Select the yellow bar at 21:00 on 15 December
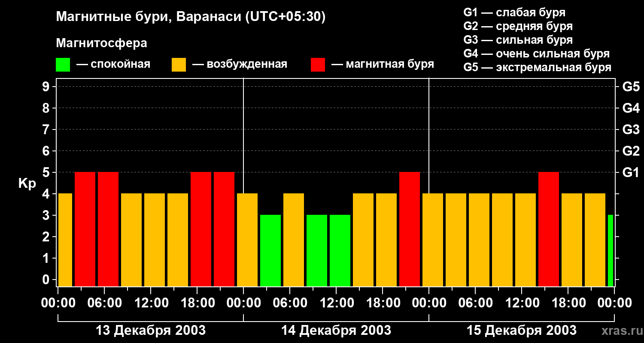The height and width of the screenshot is (343, 644). [595, 240]
